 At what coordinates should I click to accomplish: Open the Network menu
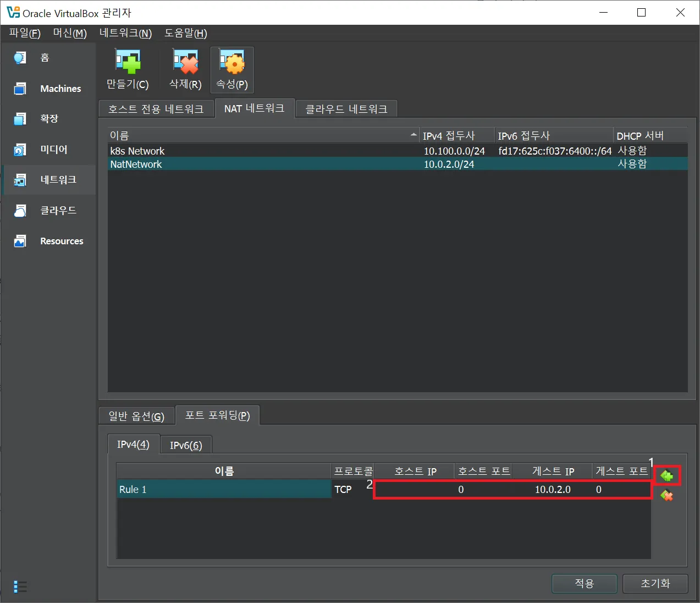(125, 33)
